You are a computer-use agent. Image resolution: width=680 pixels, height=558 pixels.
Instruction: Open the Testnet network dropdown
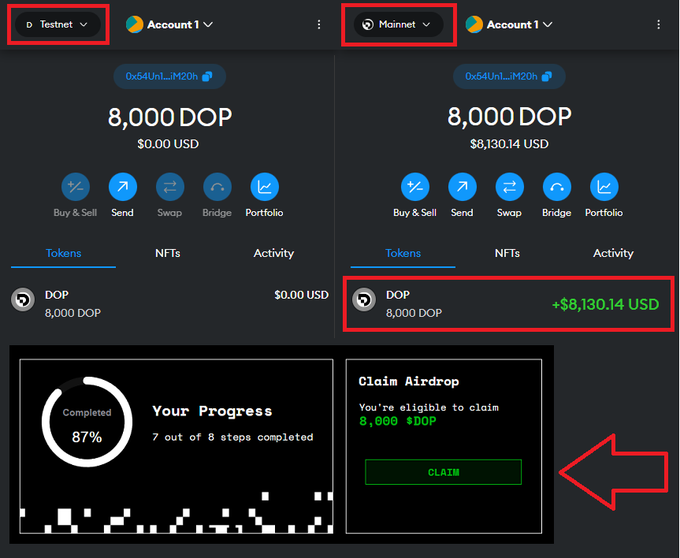58,25
